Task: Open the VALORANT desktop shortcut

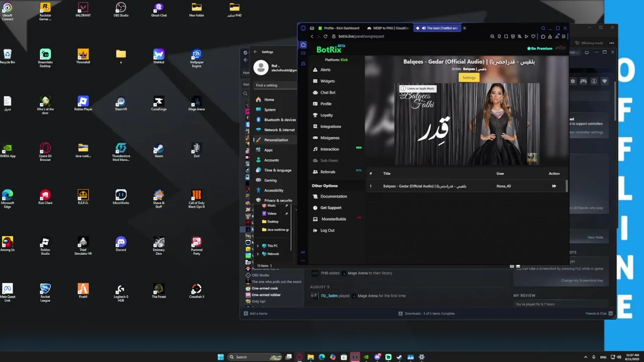Action: [83, 10]
